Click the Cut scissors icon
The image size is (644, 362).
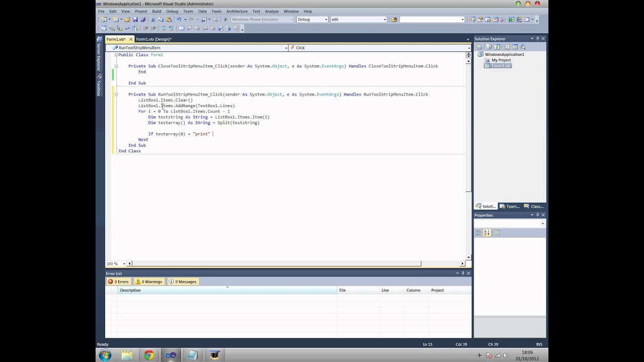point(153,20)
